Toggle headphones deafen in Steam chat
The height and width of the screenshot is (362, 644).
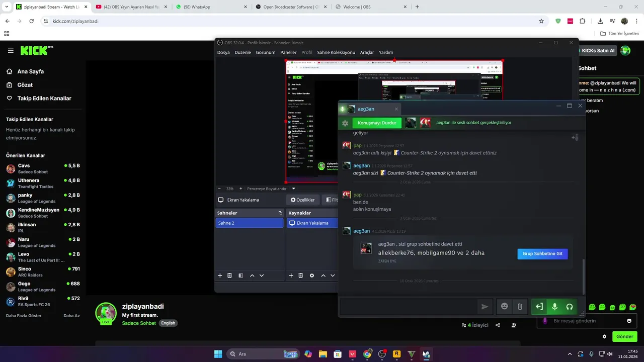pyautogui.click(x=570, y=307)
